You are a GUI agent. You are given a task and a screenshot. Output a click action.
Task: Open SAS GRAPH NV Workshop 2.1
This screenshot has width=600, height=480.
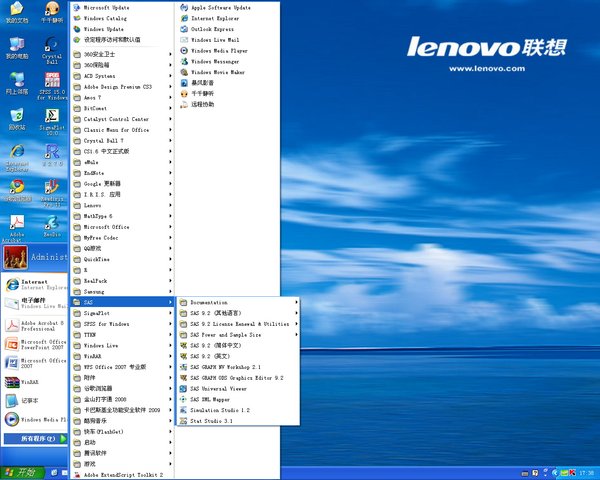point(238,367)
